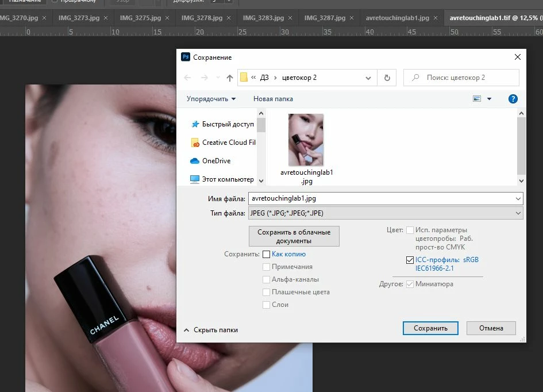
Task: Expand the Тип файла format dropdown
Action: [x=386, y=213]
